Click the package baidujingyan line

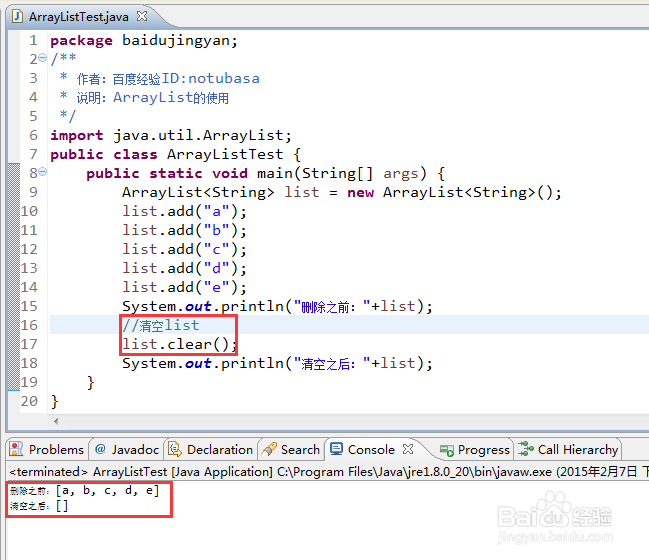(144, 41)
